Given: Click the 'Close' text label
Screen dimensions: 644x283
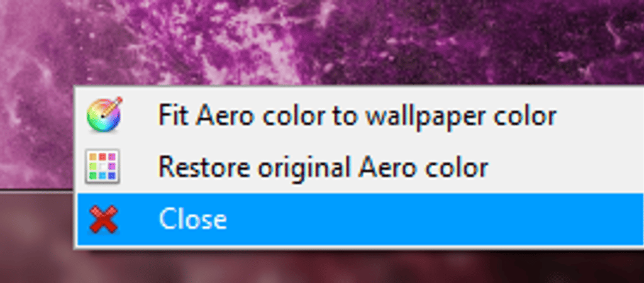Looking at the screenshot, I should [x=192, y=219].
